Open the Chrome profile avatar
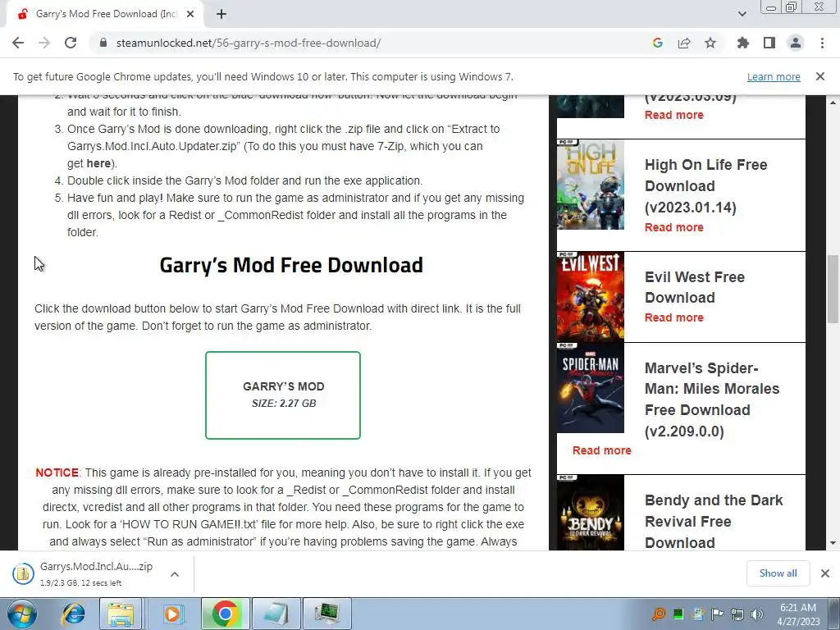This screenshot has width=840, height=630. [796, 43]
